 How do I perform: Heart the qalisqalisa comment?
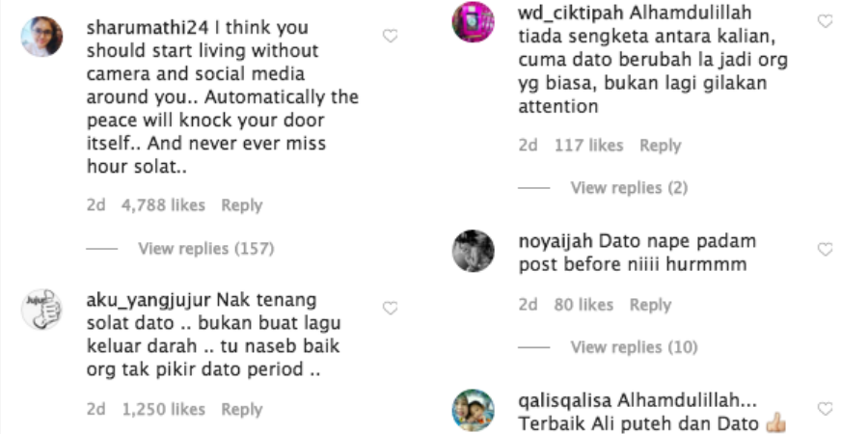click(825, 409)
